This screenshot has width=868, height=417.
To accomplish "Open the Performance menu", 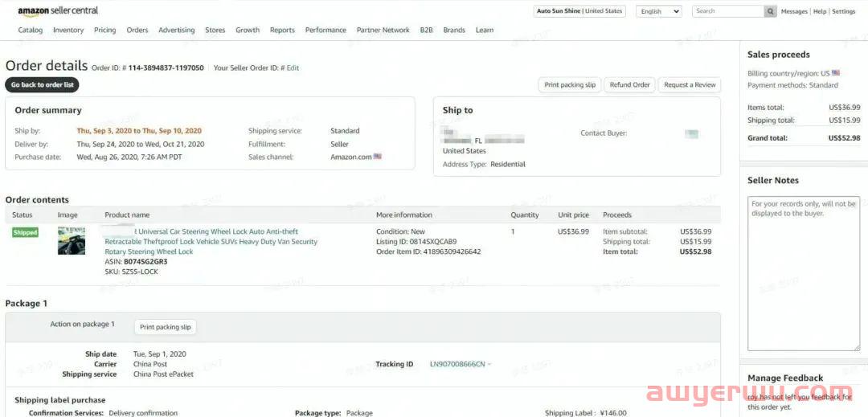I will point(325,30).
